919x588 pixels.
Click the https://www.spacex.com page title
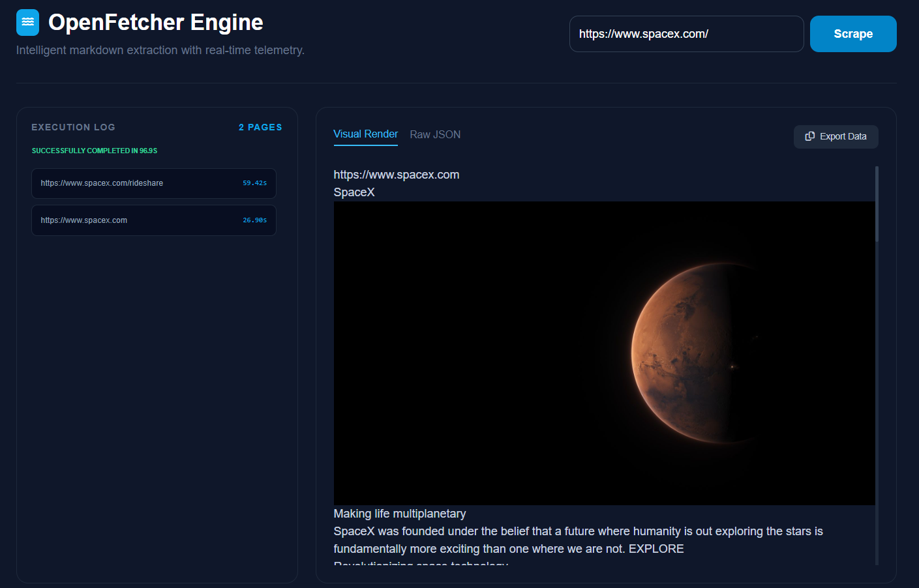tap(397, 174)
